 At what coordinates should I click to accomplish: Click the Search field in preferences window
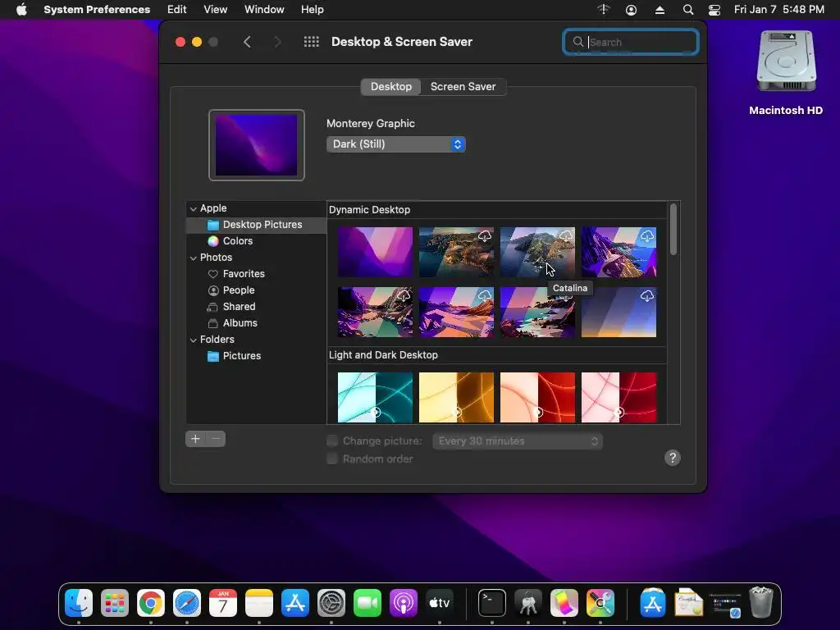[x=631, y=42]
